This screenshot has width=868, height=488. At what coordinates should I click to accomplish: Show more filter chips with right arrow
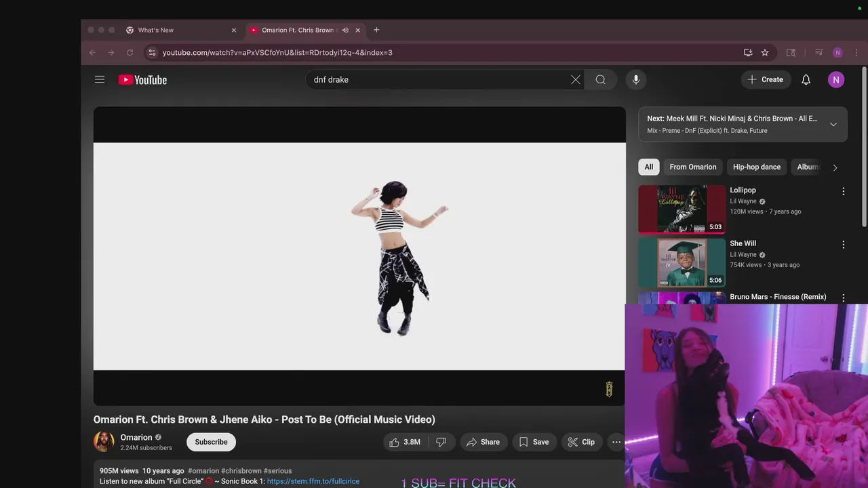(835, 167)
